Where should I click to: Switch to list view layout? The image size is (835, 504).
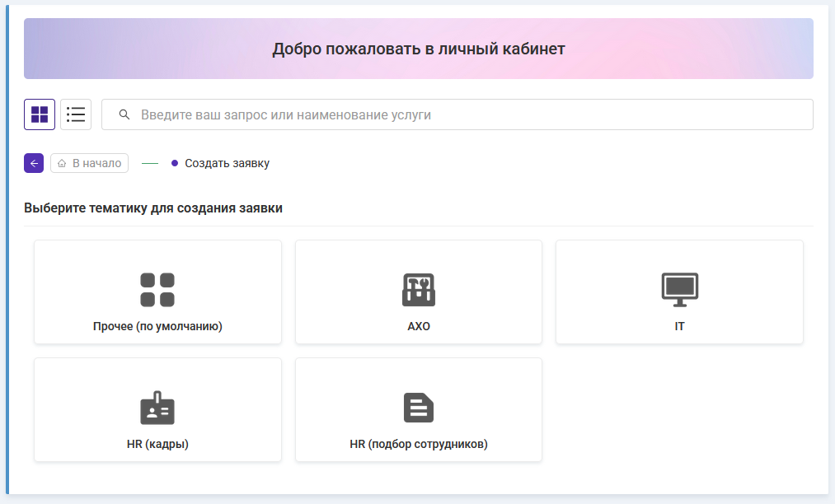pyautogui.click(x=76, y=114)
